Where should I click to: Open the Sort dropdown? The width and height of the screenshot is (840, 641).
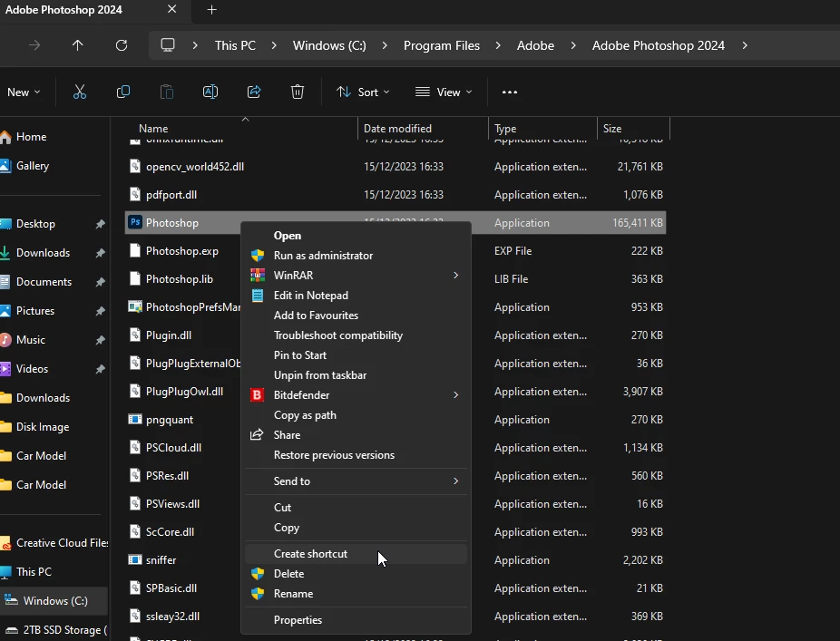click(363, 92)
